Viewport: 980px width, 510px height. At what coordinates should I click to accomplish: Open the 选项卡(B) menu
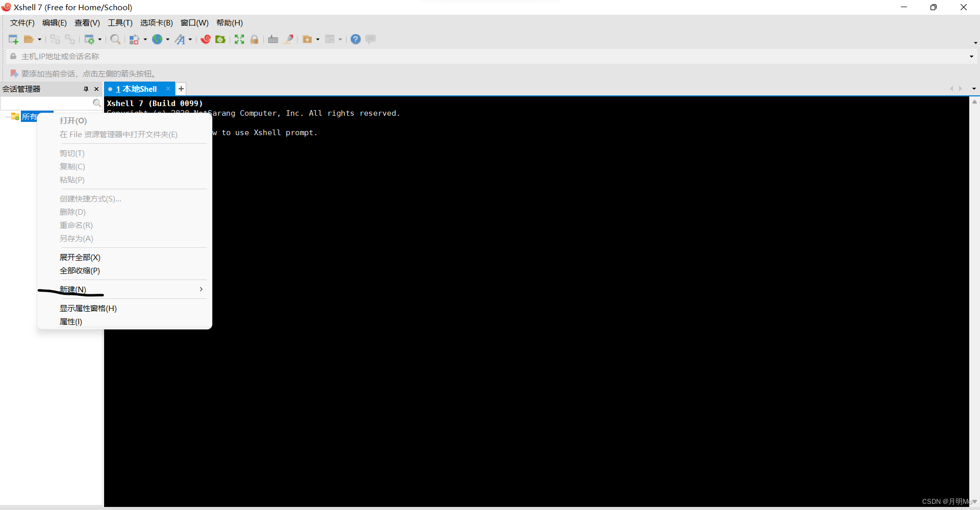click(157, 22)
